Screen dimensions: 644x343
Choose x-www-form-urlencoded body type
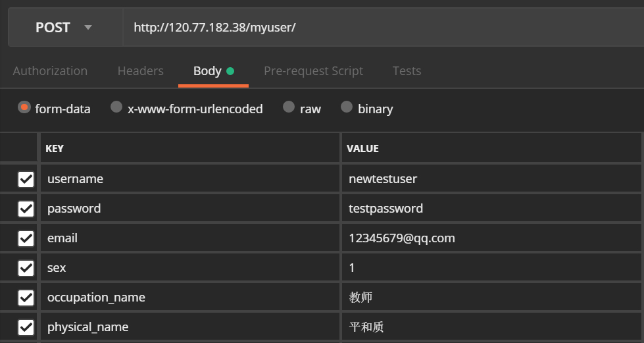116,107
